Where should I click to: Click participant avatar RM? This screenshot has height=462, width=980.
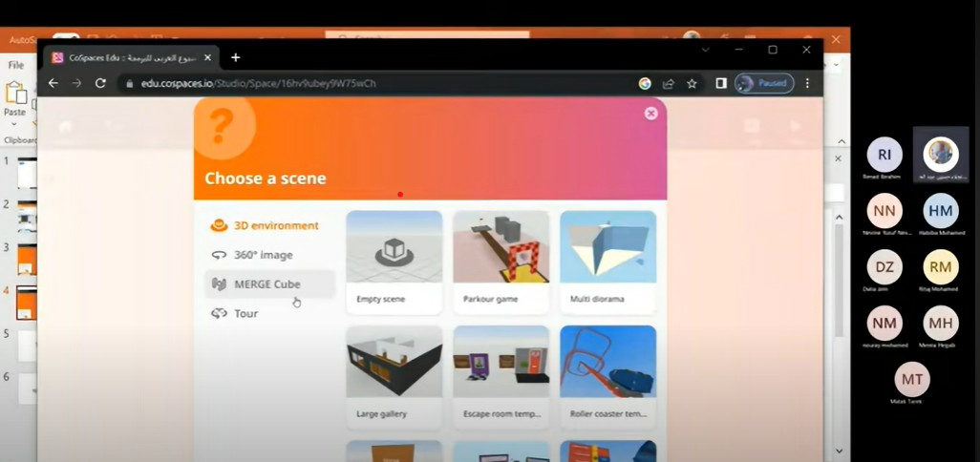click(941, 266)
